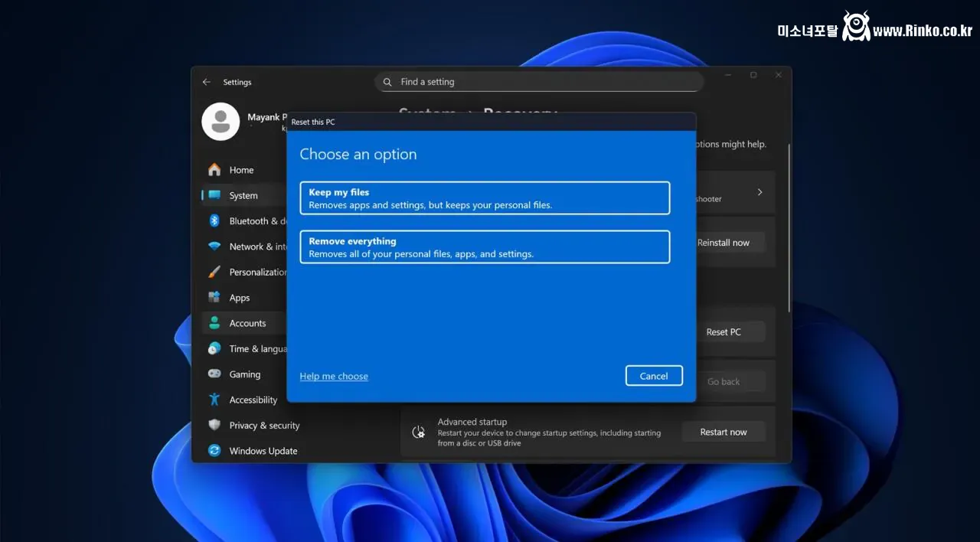Image resolution: width=980 pixels, height=542 pixels.
Task: Click the user profile avatar
Action: (x=220, y=122)
